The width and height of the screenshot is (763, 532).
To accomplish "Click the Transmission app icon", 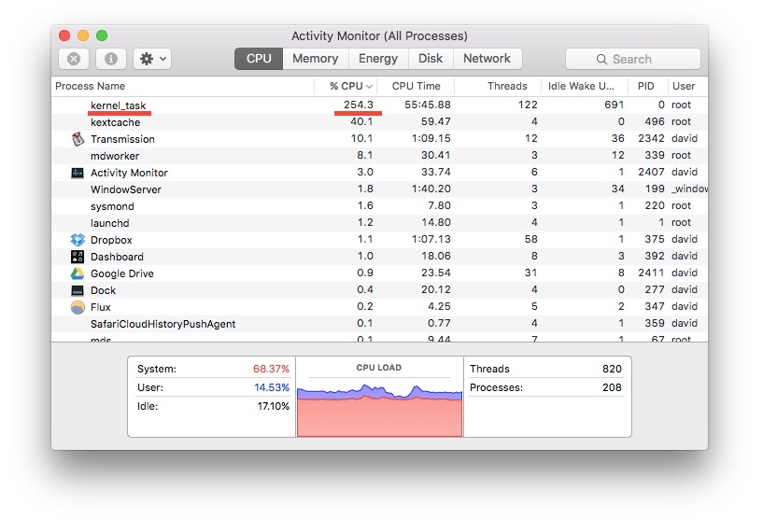I will (x=78, y=139).
